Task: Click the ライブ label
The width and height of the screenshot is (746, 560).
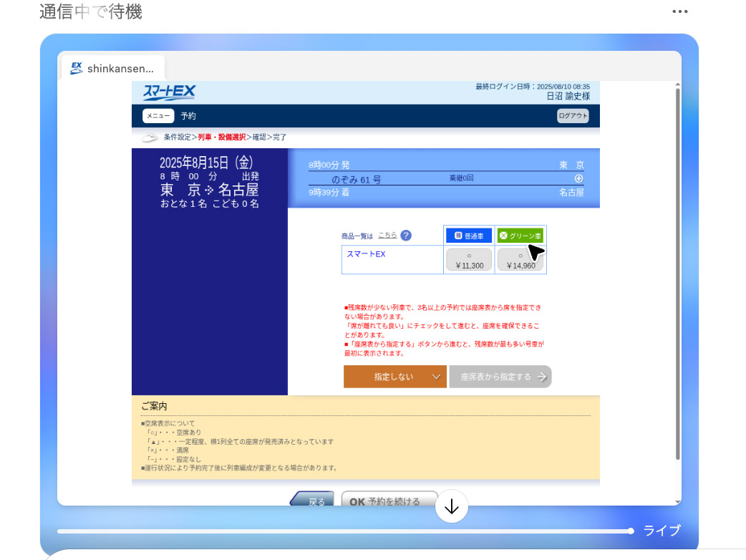Action: (662, 531)
